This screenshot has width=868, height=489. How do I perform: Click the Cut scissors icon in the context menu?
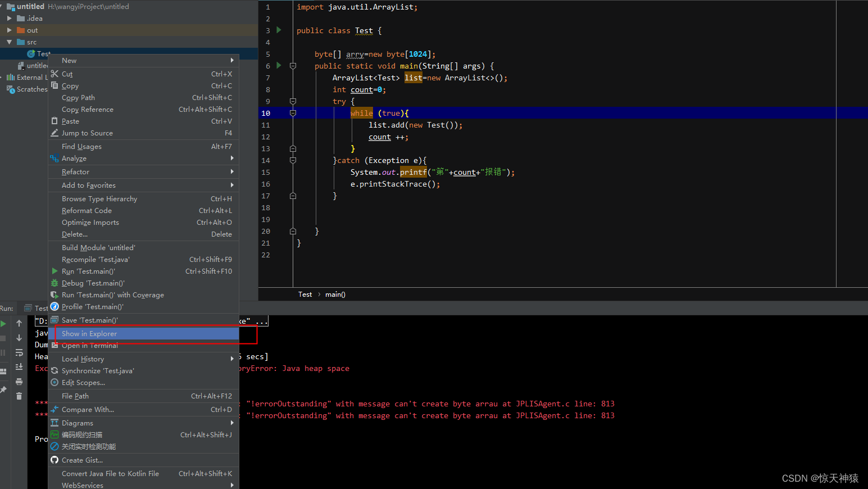[x=54, y=74]
